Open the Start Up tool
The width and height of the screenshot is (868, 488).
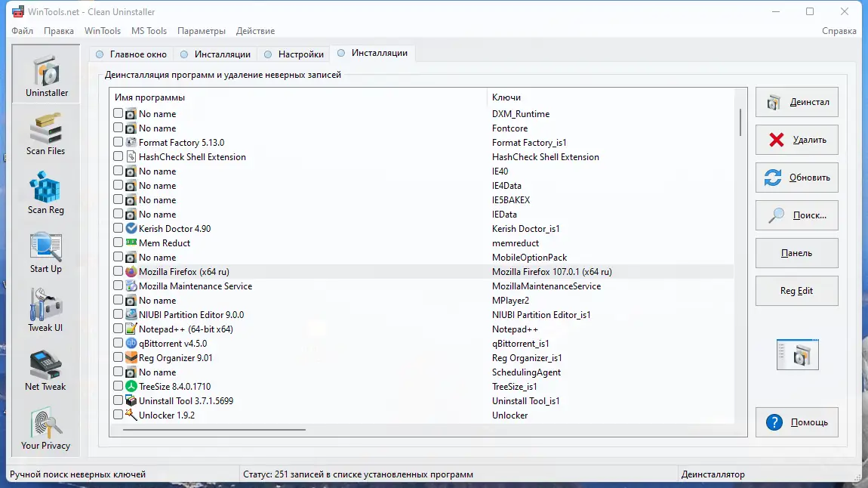[x=46, y=252]
